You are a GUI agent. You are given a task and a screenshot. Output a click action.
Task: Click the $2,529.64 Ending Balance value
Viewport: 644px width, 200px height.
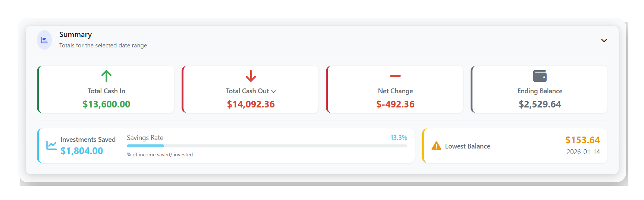click(540, 104)
